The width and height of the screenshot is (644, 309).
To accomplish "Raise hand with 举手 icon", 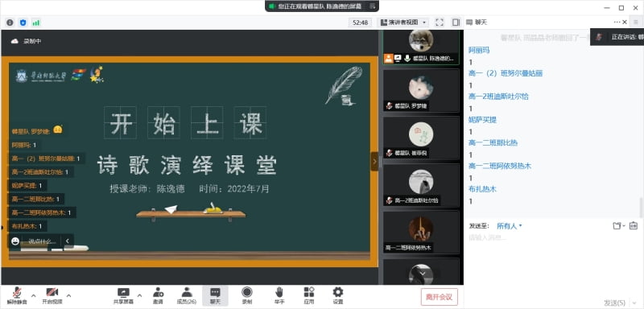I will pos(279,296).
